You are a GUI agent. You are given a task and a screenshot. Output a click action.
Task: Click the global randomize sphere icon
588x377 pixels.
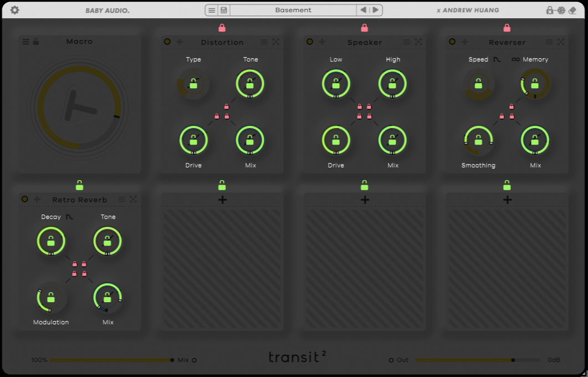click(561, 10)
